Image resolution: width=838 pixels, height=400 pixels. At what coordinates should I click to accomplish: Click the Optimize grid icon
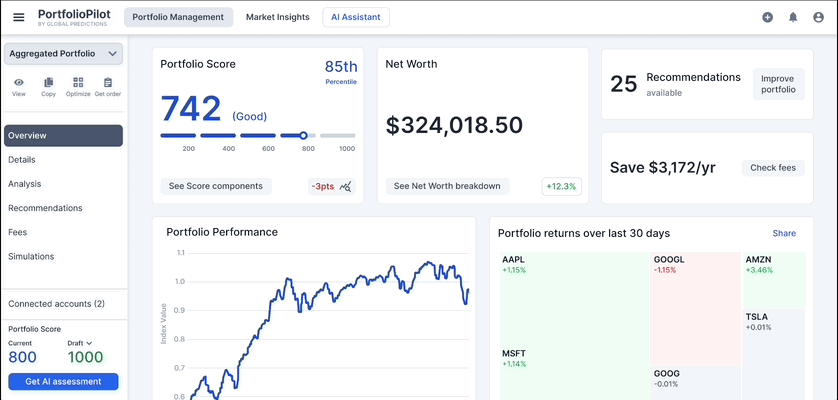point(78,82)
